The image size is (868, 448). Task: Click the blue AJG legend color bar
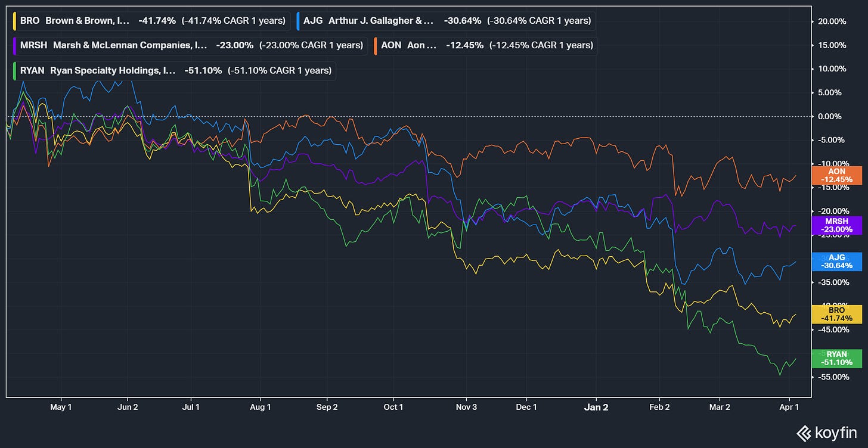pyautogui.click(x=299, y=20)
